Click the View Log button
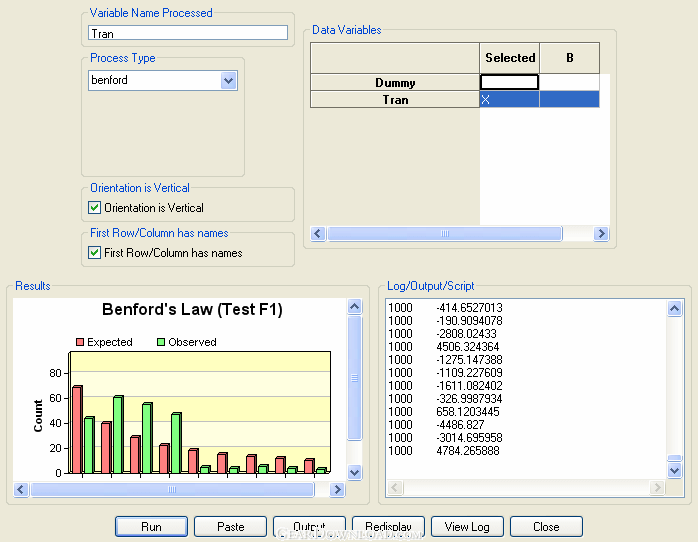Viewport: 698px width, 542px height. click(x=467, y=526)
